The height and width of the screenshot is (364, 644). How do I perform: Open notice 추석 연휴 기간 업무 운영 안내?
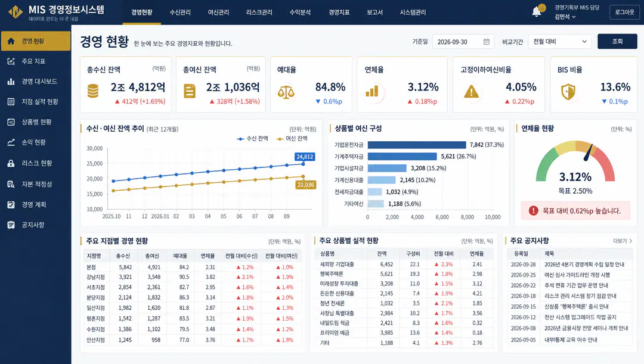pos(576,285)
